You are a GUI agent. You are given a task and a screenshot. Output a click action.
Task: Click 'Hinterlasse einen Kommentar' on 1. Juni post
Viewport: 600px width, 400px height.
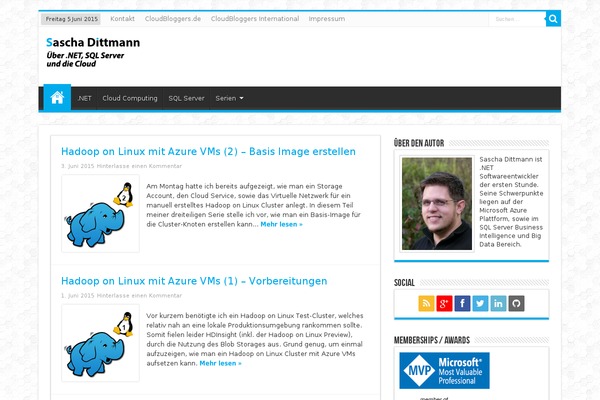tap(139, 296)
